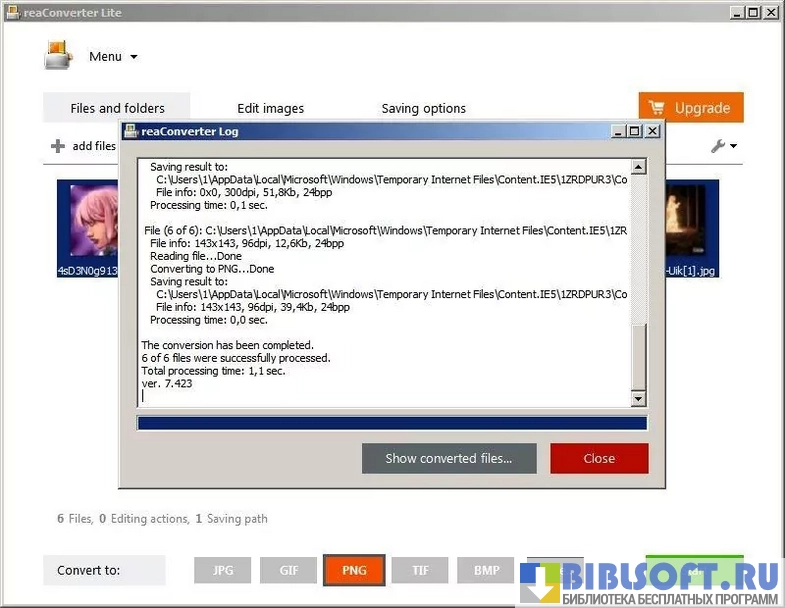This screenshot has width=785, height=608.
Task: Click the shopping cart icon on Upgrade
Action: 657,108
